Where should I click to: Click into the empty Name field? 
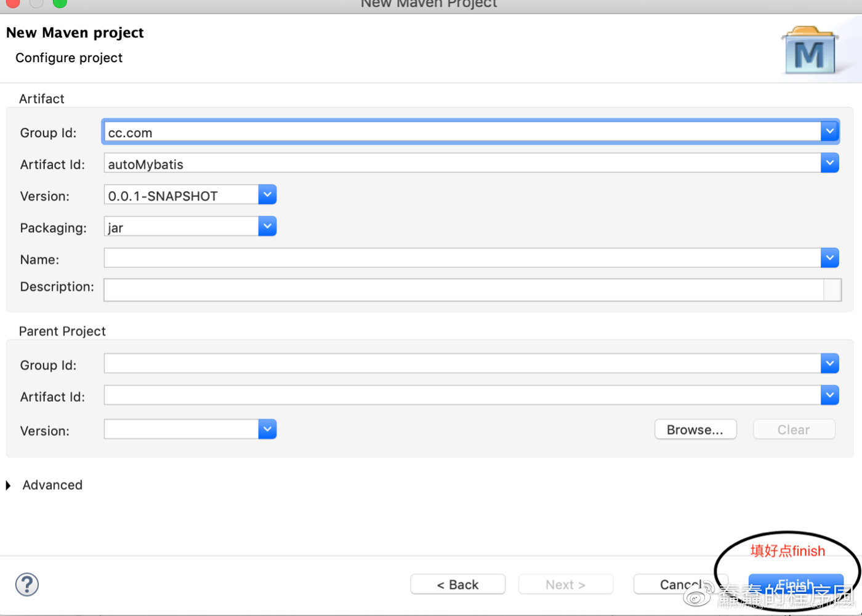click(462, 258)
